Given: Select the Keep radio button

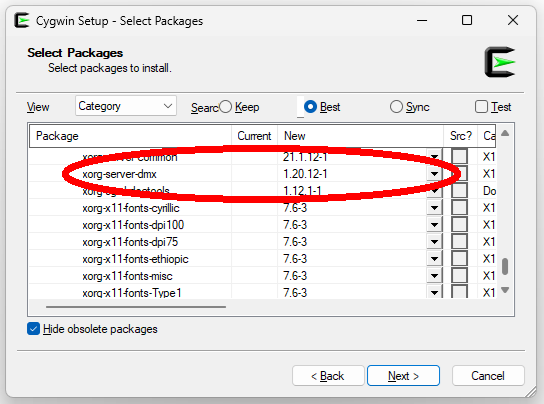Looking at the screenshot, I should [x=226, y=107].
